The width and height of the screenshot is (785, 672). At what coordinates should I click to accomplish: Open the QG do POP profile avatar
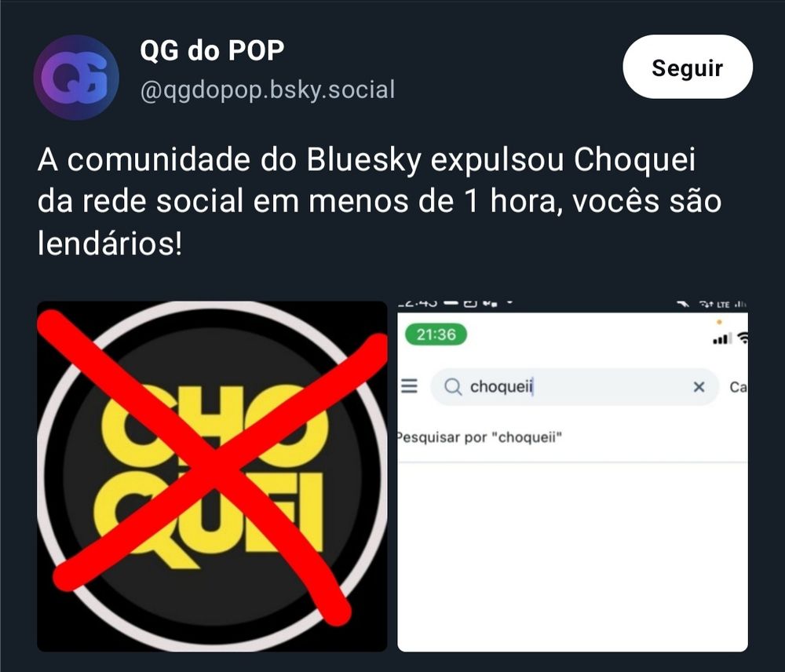pyautogui.click(x=76, y=78)
